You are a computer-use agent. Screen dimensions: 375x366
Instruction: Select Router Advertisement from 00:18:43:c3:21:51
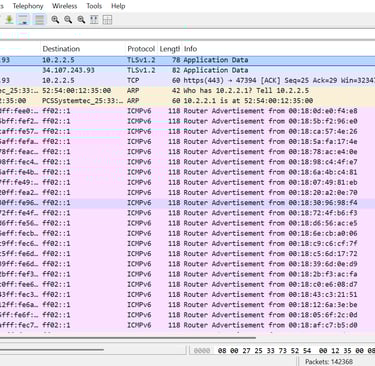pyautogui.click(x=187, y=294)
